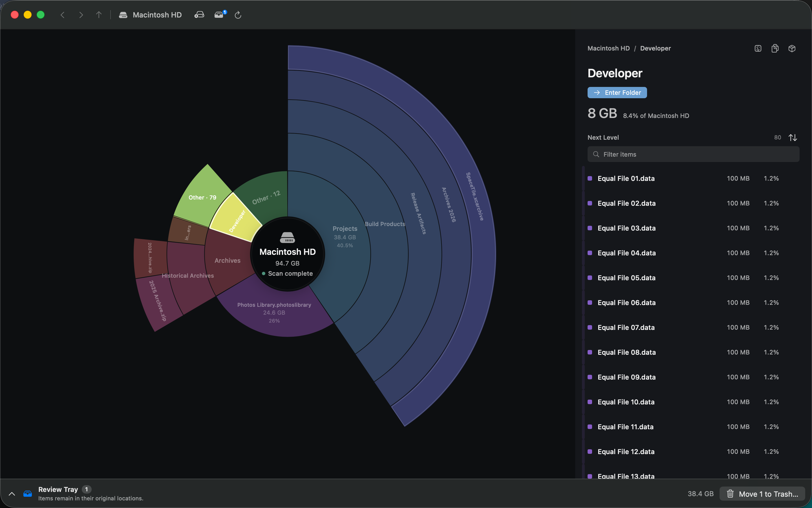The height and width of the screenshot is (508, 812).
Task: Go forward with the right chevron
Action: 81,15
